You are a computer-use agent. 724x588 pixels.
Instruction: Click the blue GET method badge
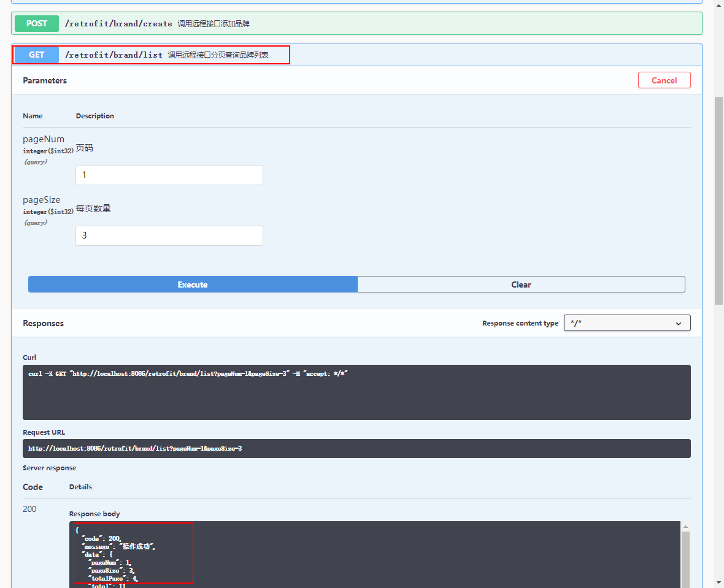coord(36,55)
